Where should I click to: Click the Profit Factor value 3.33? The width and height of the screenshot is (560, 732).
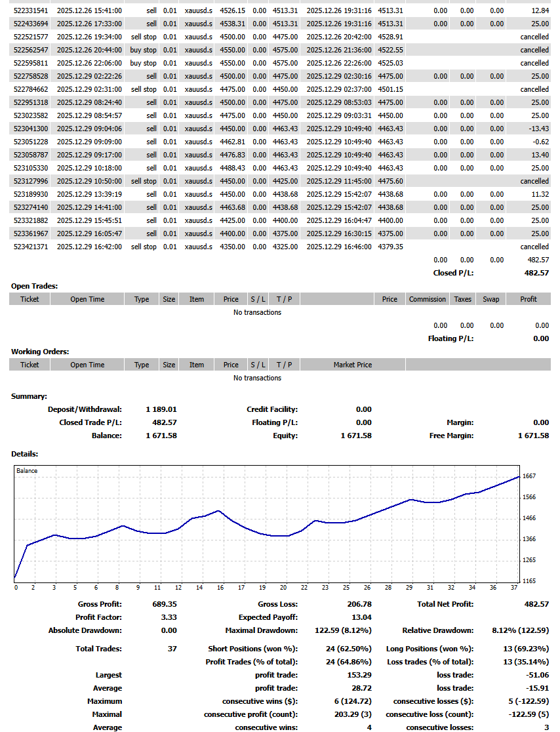169,617
